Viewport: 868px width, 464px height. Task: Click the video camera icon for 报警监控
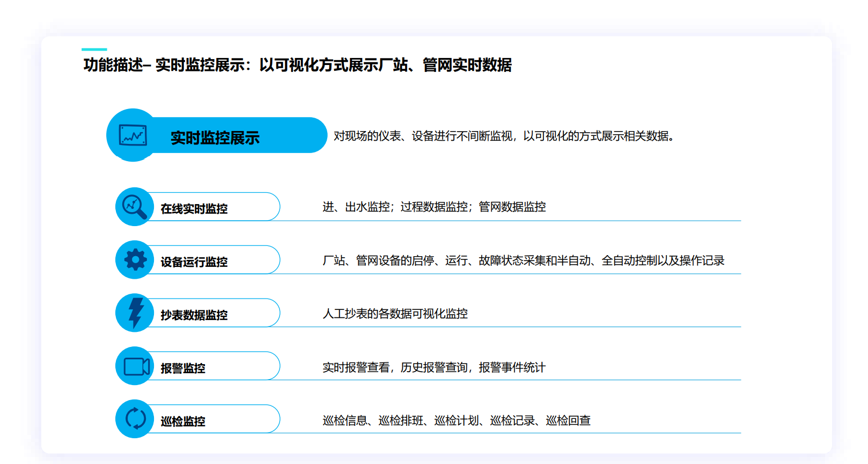point(136,366)
